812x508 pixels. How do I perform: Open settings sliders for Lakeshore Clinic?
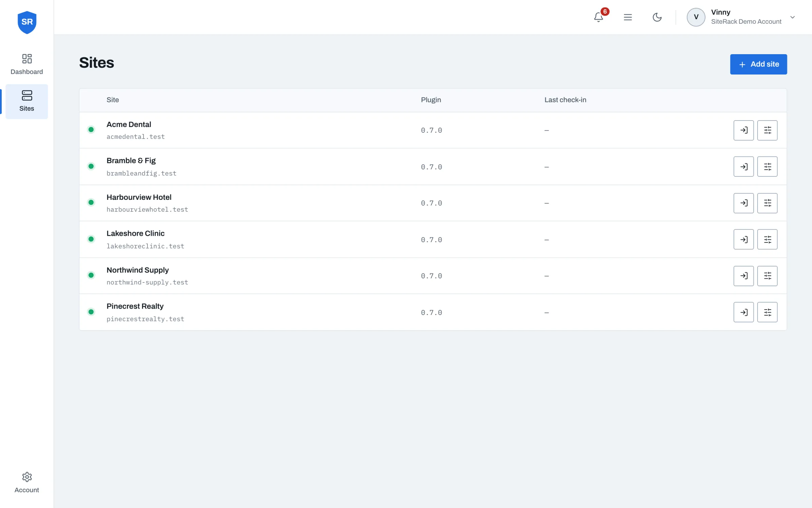(767, 239)
